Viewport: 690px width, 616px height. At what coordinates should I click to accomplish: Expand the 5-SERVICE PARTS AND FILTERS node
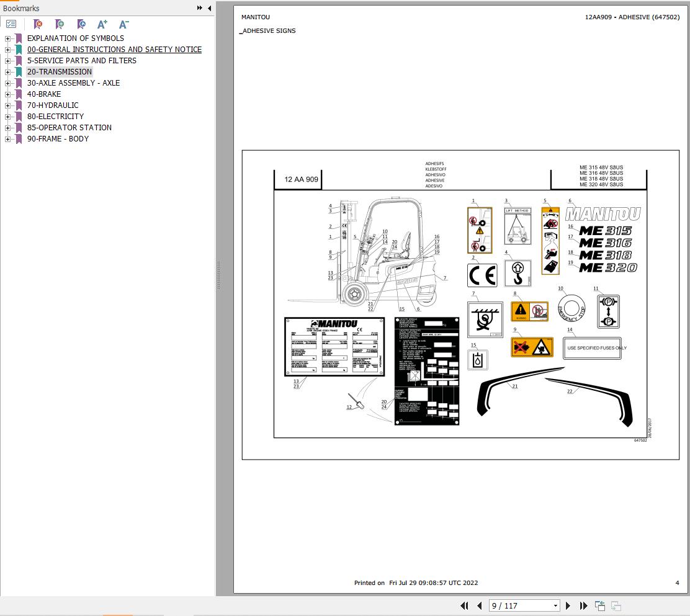point(7,61)
